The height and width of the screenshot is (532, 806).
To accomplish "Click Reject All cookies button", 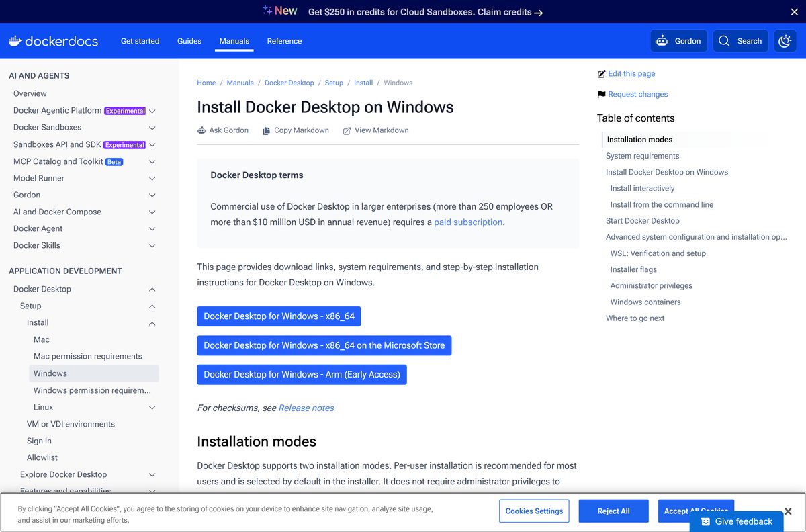I will pos(614,511).
